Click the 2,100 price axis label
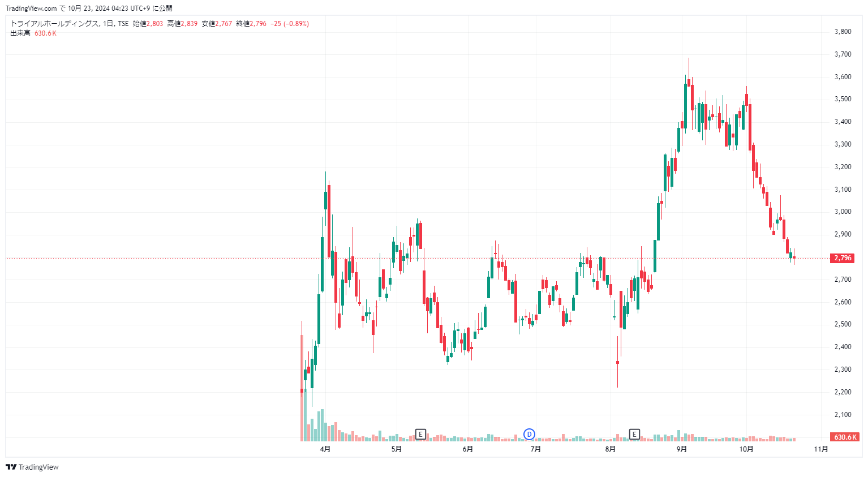 [x=843, y=415]
